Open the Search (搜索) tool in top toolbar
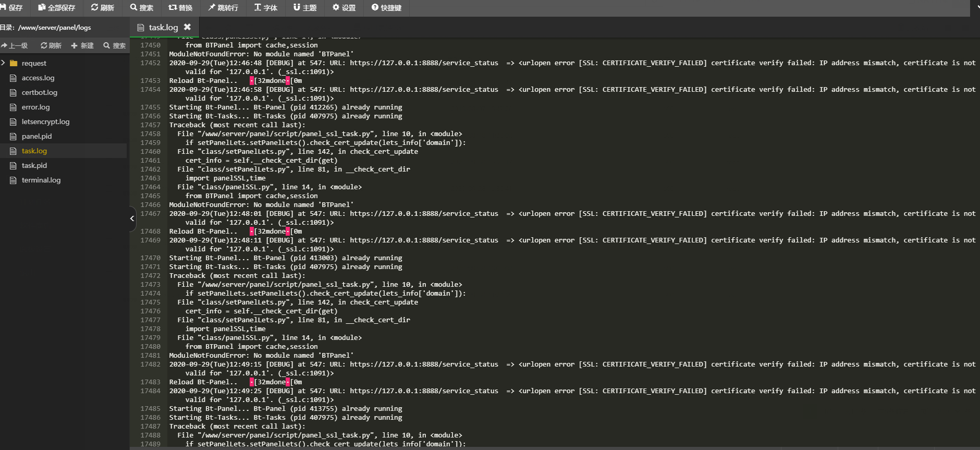 coord(142,8)
